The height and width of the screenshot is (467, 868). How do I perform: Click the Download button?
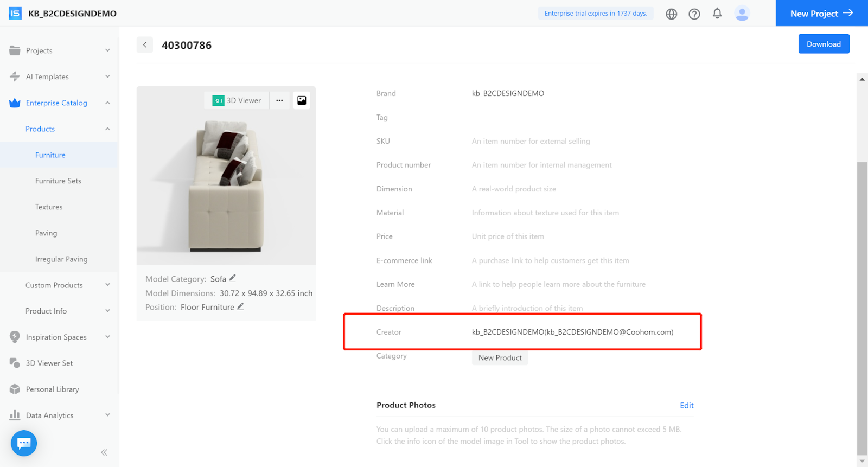tap(824, 44)
